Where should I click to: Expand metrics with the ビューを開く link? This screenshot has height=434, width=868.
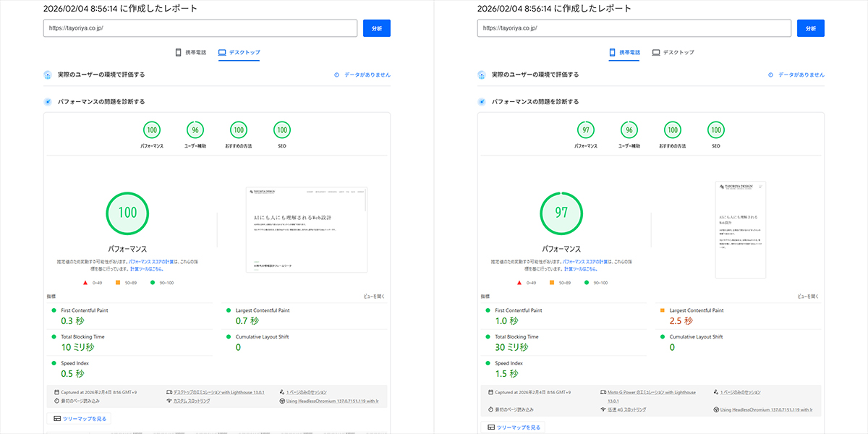[x=374, y=297]
